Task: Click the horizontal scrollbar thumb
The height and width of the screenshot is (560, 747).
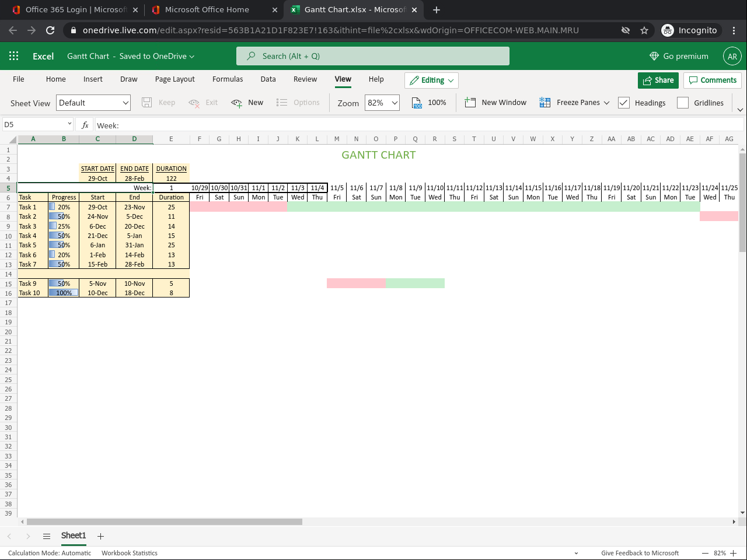Action: (x=165, y=521)
